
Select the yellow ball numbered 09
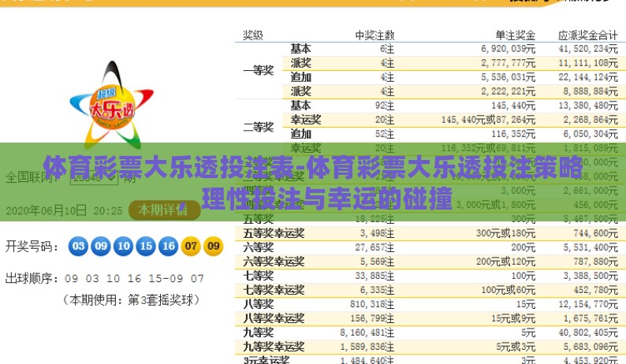pos(214,247)
